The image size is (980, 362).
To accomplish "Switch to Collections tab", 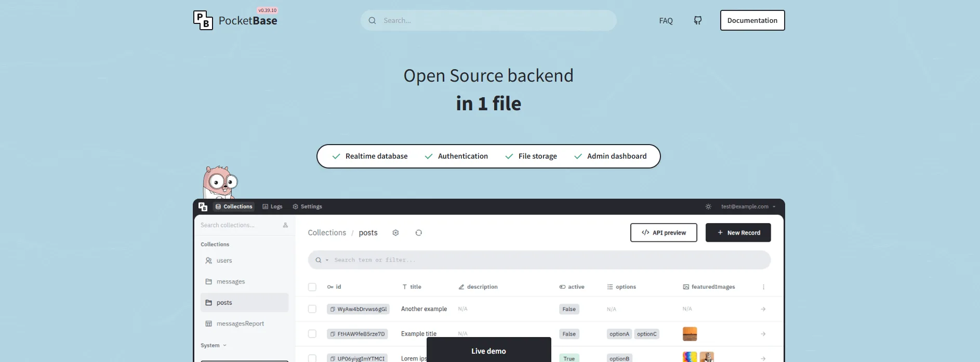I will point(234,206).
